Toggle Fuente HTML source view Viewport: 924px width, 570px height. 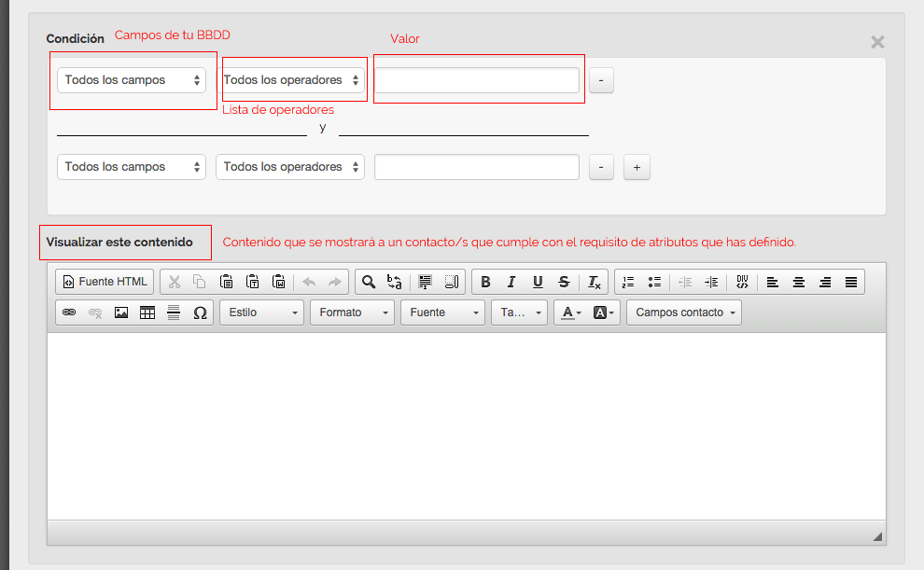[105, 282]
